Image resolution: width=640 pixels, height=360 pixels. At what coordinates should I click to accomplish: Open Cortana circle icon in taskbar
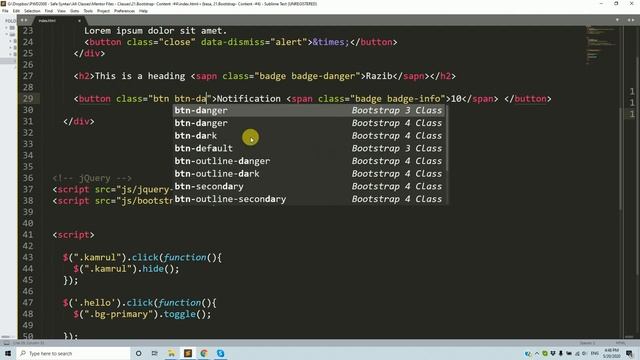click(x=139, y=353)
